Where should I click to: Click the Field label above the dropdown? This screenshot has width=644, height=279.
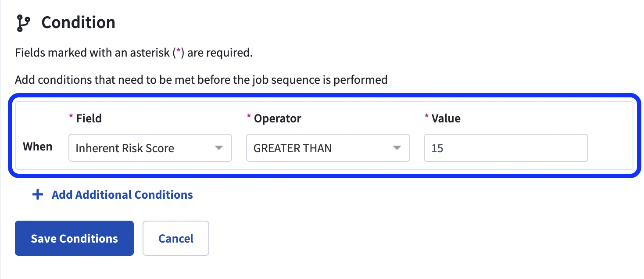coord(89,118)
